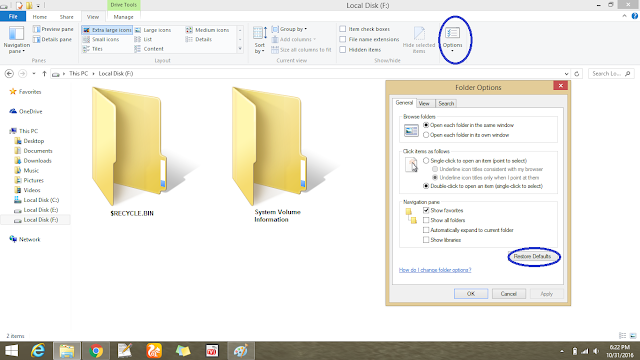The image size is (640, 360).
Task: Switch to the Share ribbon tab
Action: click(x=67, y=17)
